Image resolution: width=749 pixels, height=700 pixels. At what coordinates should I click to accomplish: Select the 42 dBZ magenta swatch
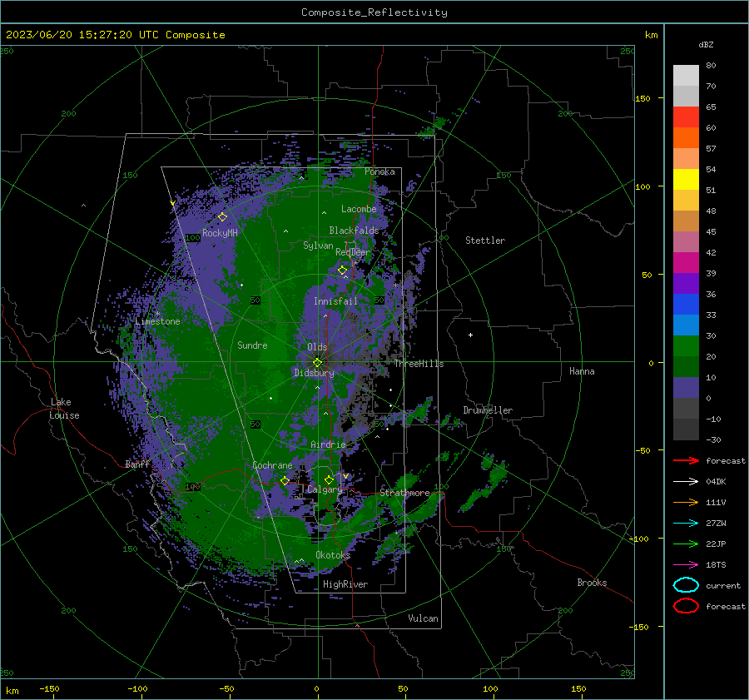click(686, 262)
